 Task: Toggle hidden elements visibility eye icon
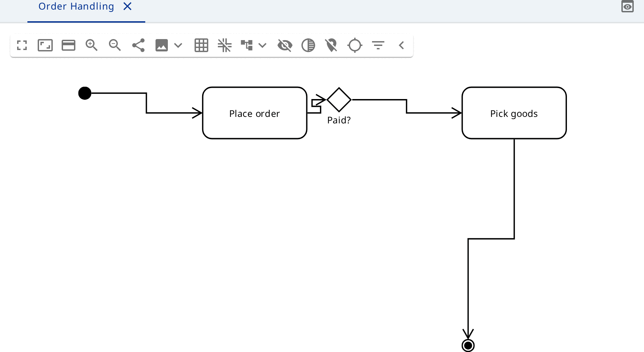(x=285, y=45)
